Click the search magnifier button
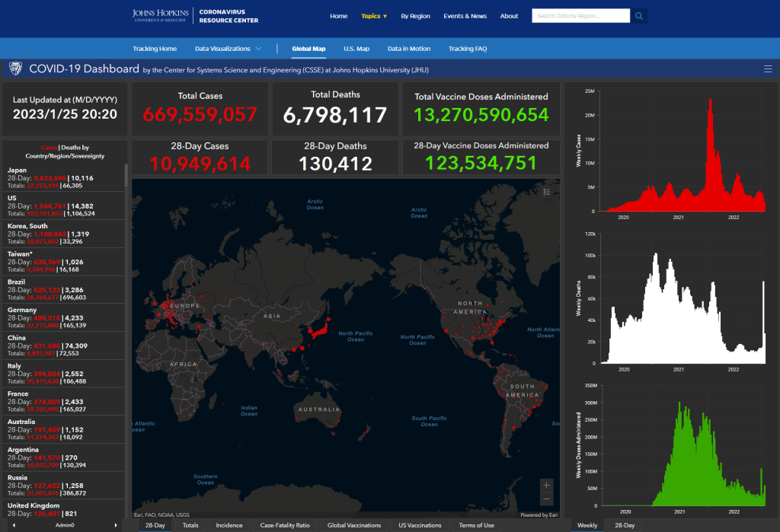 click(x=639, y=16)
